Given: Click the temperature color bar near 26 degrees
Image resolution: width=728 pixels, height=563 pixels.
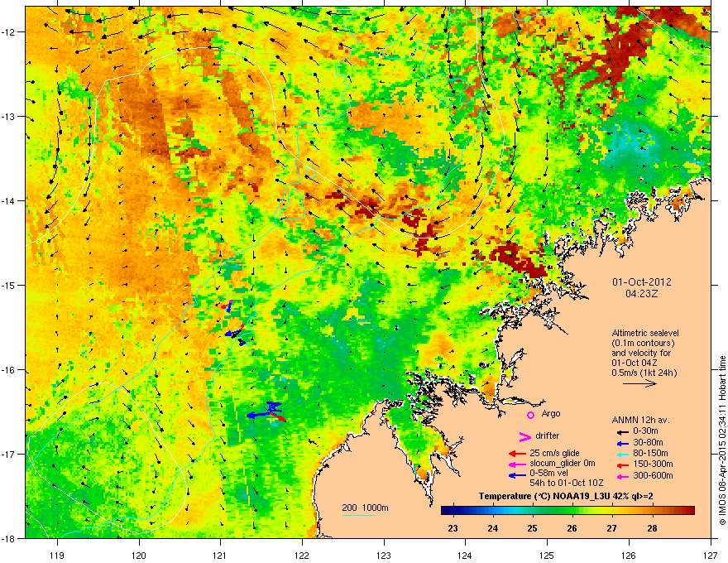Looking at the screenshot, I should coord(572,511).
